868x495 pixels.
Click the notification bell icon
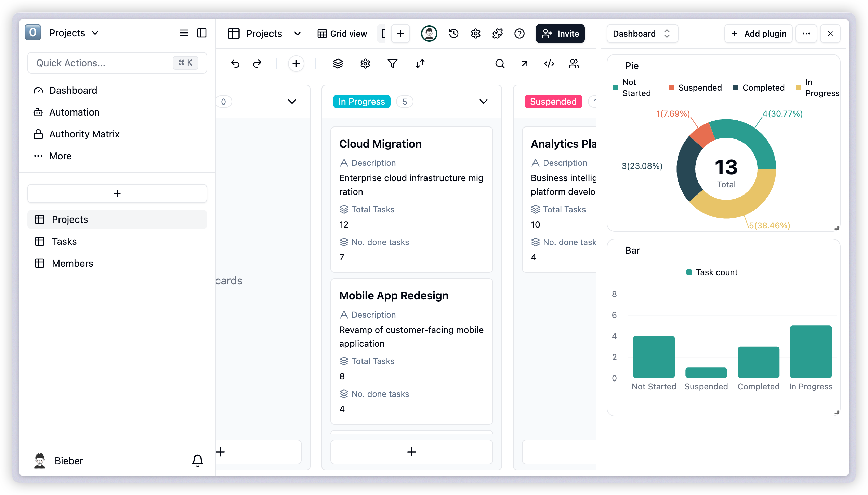(x=197, y=460)
